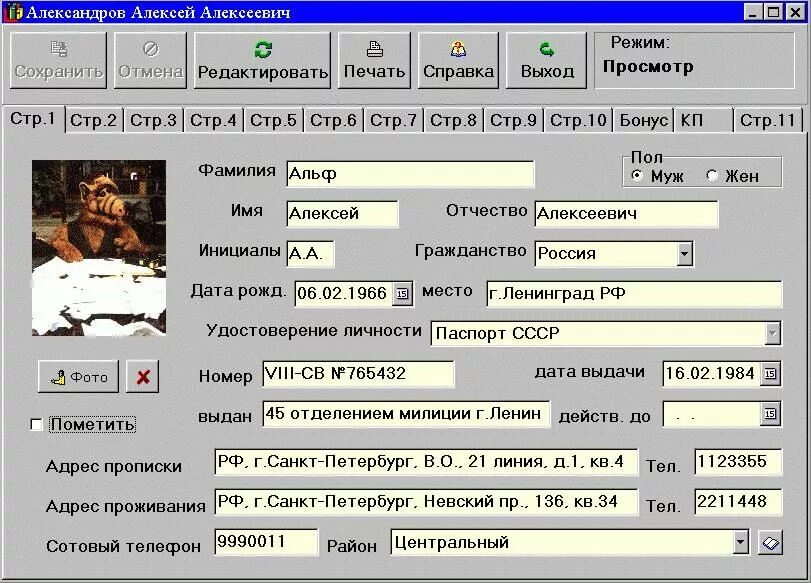Click the Тел. field with 1123355
The height and width of the screenshot is (583, 811).
click(x=739, y=462)
